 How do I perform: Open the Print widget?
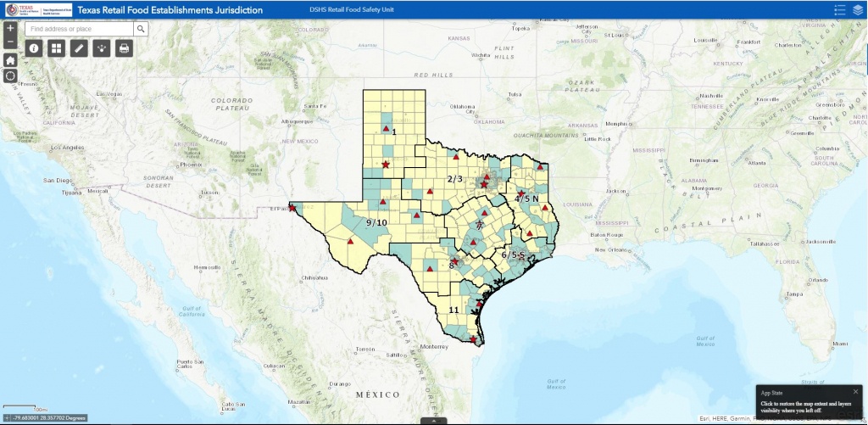[124, 48]
